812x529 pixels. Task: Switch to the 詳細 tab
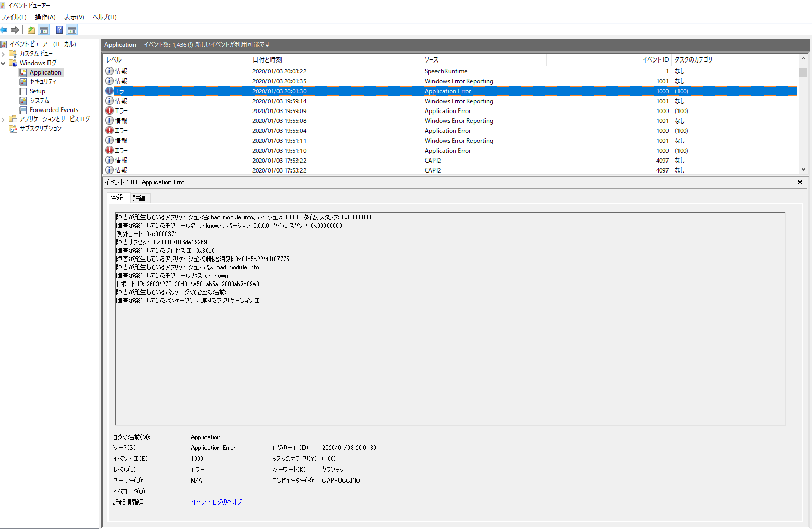(x=139, y=199)
